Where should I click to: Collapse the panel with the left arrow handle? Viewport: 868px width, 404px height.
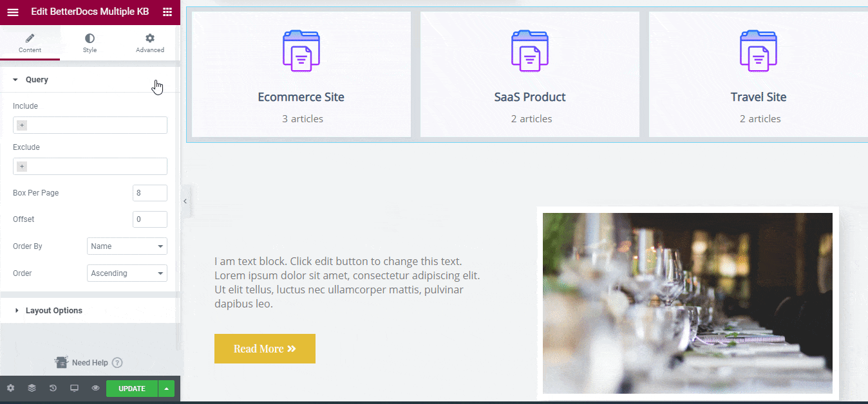pyautogui.click(x=185, y=201)
